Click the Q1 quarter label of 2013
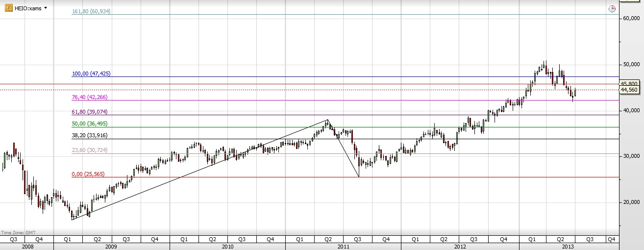This screenshot has height=250, width=644. pos(531,239)
